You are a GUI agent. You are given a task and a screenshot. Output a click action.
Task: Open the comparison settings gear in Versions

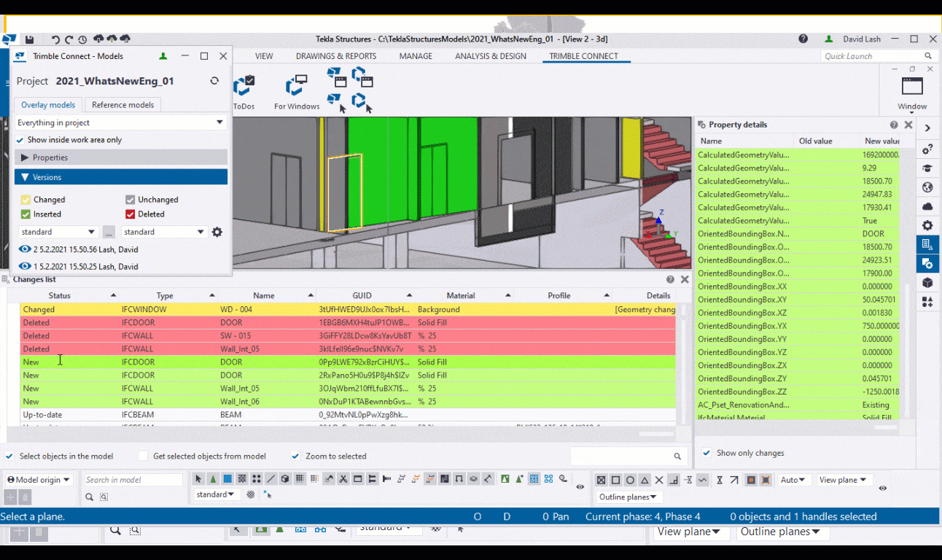tap(217, 232)
